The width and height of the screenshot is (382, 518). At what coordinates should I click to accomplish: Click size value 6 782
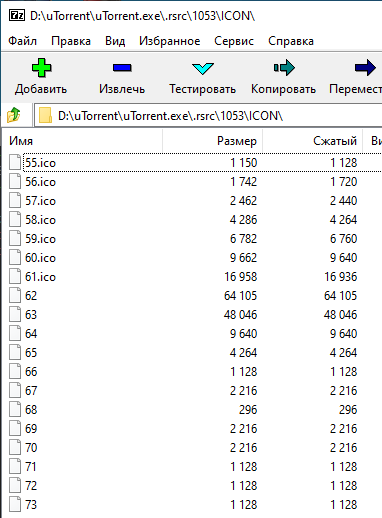coord(243,239)
